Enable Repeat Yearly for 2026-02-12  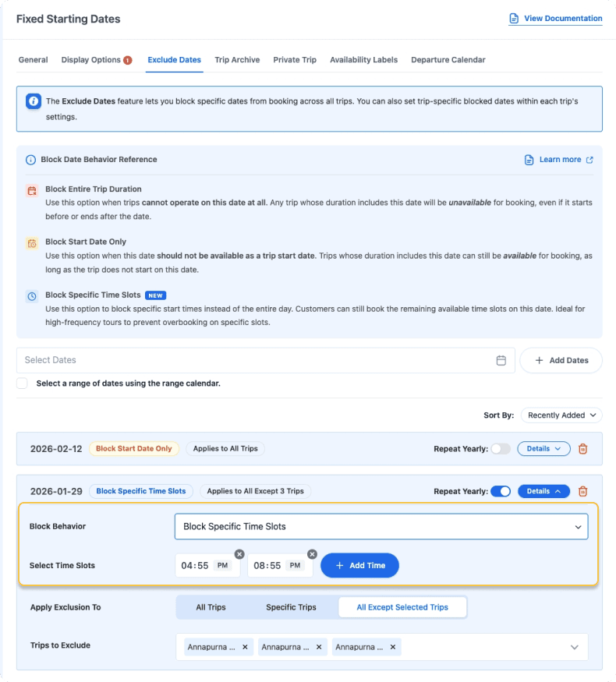(x=501, y=449)
